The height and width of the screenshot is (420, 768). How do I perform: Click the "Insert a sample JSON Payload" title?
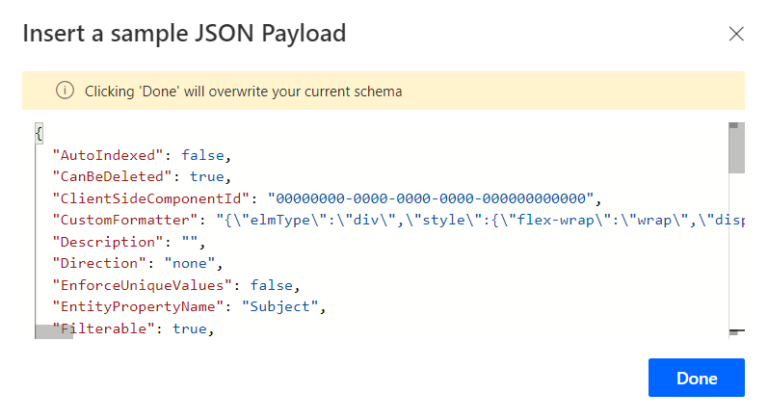184,33
